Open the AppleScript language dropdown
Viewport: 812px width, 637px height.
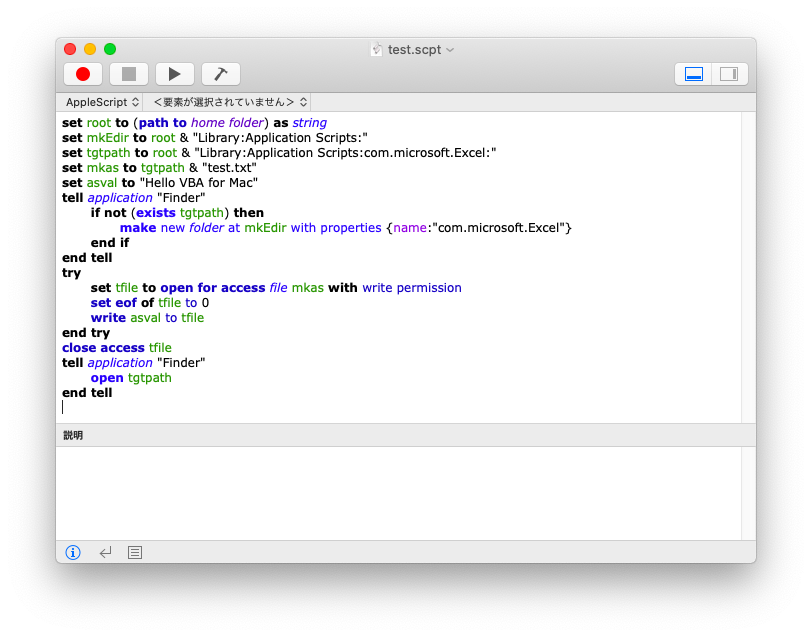point(102,102)
